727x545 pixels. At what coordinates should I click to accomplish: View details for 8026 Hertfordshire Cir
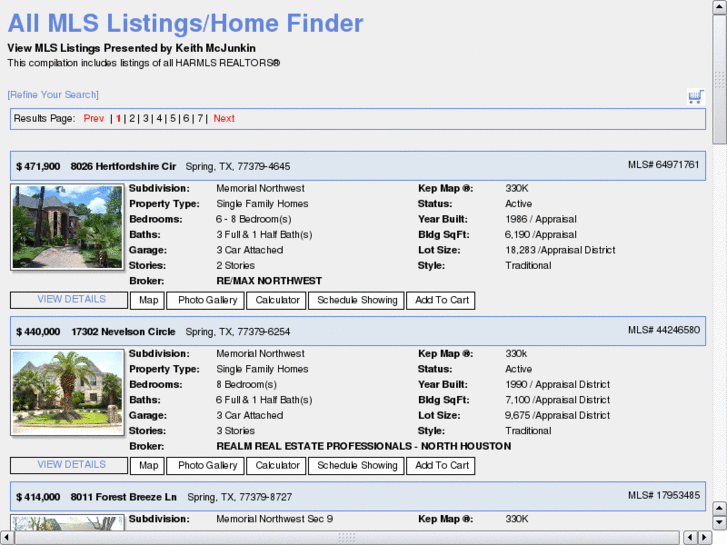(x=69, y=300)
